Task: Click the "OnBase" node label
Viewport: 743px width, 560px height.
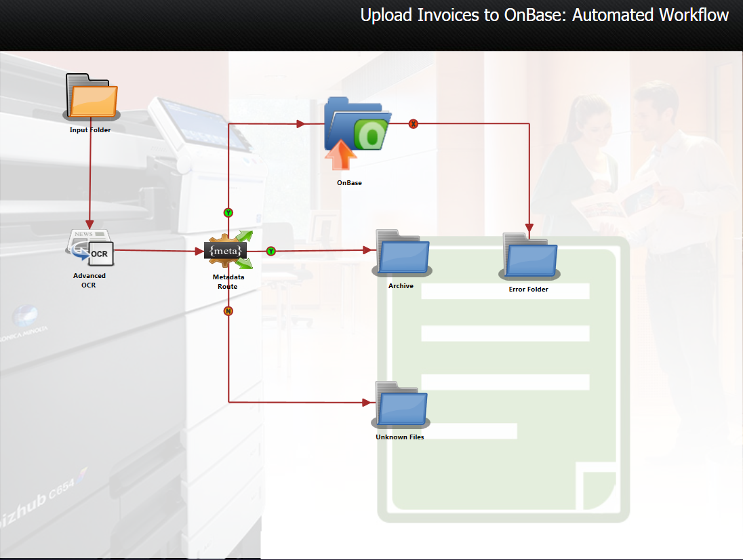Action: 349,183
